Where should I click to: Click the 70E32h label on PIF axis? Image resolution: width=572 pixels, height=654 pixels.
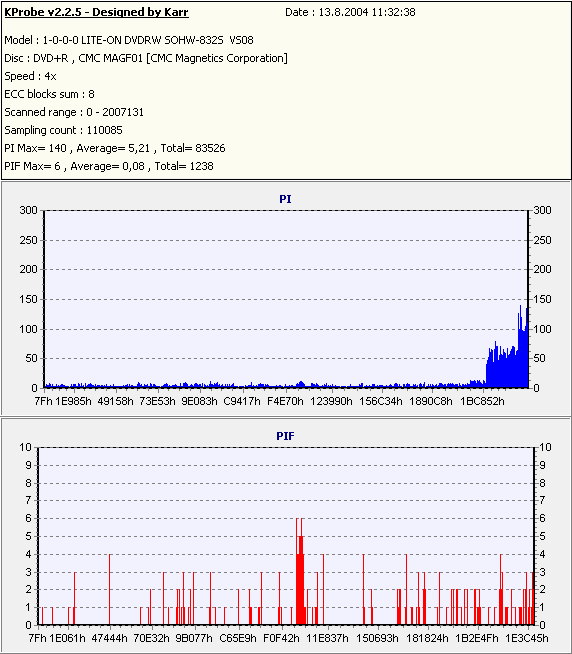tap(151, 638)
